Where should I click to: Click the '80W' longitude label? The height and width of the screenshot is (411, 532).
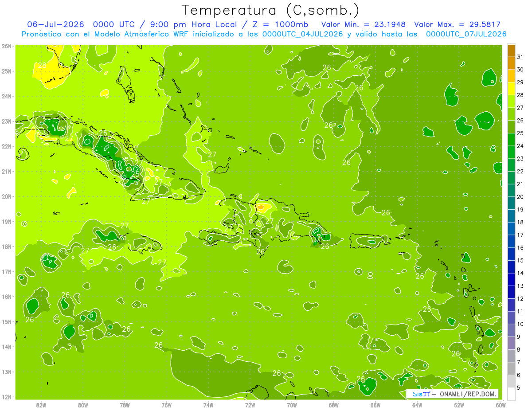[x=83, y=405]
